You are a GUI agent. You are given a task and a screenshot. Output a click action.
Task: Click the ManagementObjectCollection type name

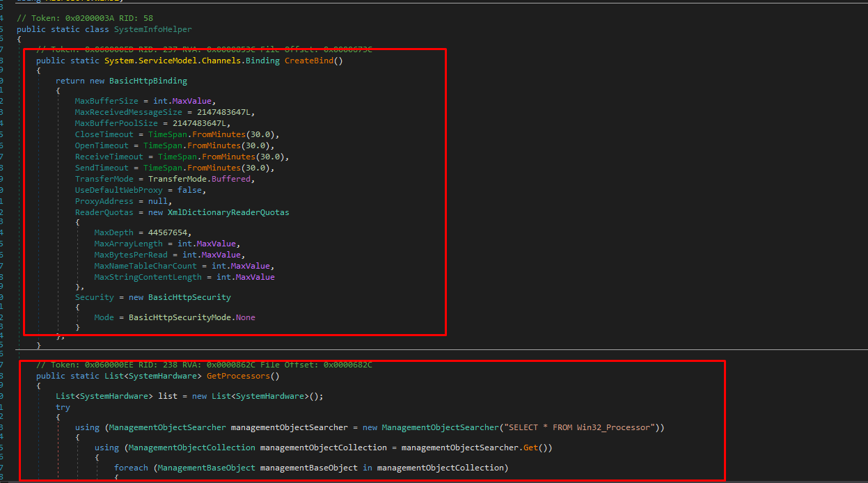point(192,448)
